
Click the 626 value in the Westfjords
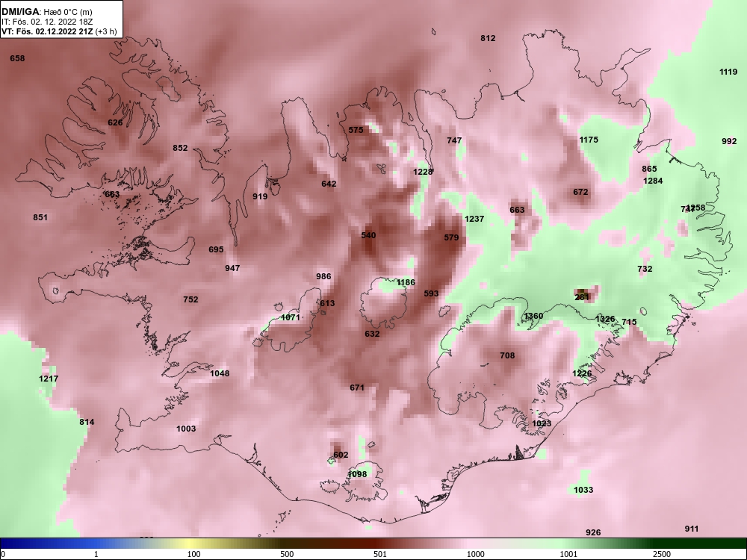(x=115, y=123)
